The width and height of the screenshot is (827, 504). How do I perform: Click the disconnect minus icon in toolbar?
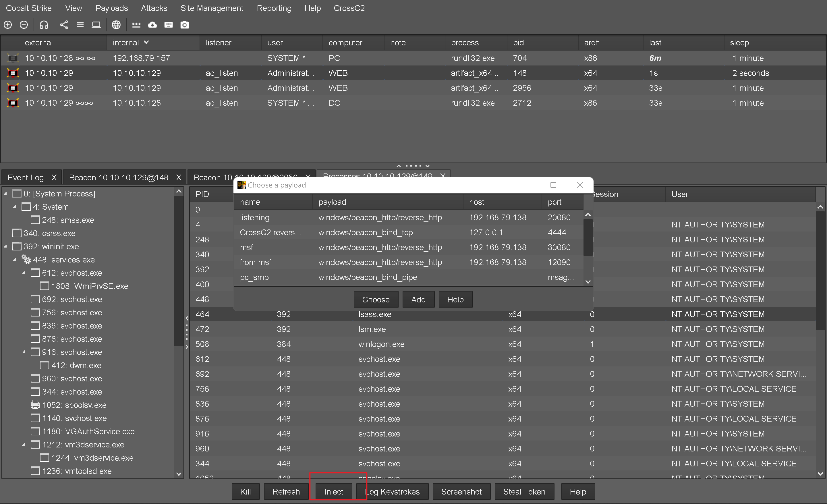(24, 25)
